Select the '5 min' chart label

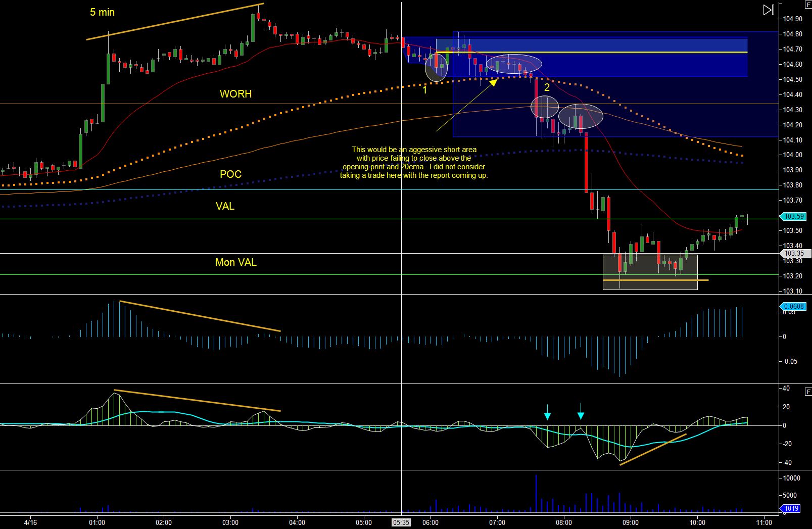coord(103,12)
